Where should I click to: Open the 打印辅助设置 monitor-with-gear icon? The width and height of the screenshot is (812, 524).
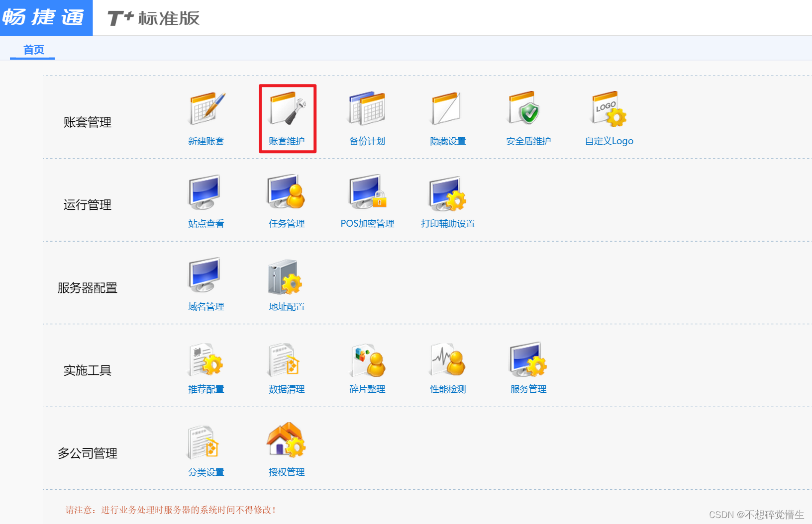(448, 193)
